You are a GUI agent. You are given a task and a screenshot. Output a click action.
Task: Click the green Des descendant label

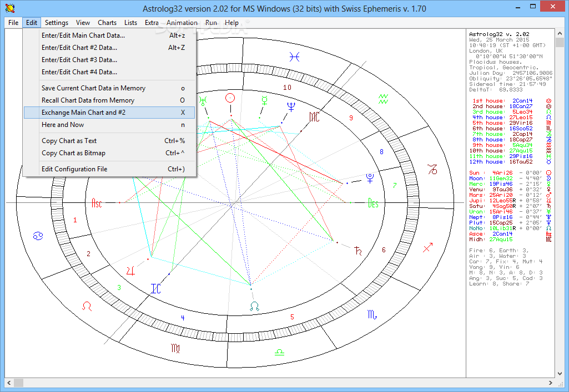373,203
